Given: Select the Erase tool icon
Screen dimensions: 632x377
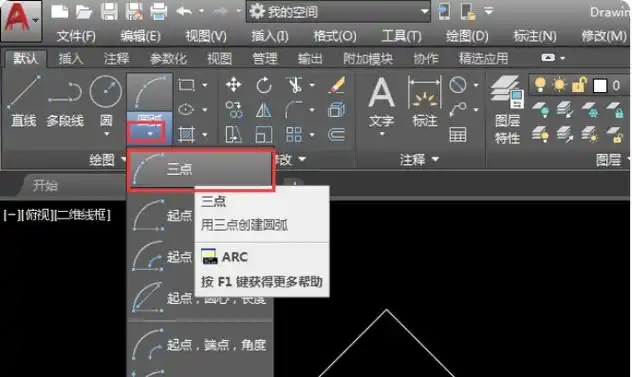Looking at the screenshot, I should click(336, 85).
